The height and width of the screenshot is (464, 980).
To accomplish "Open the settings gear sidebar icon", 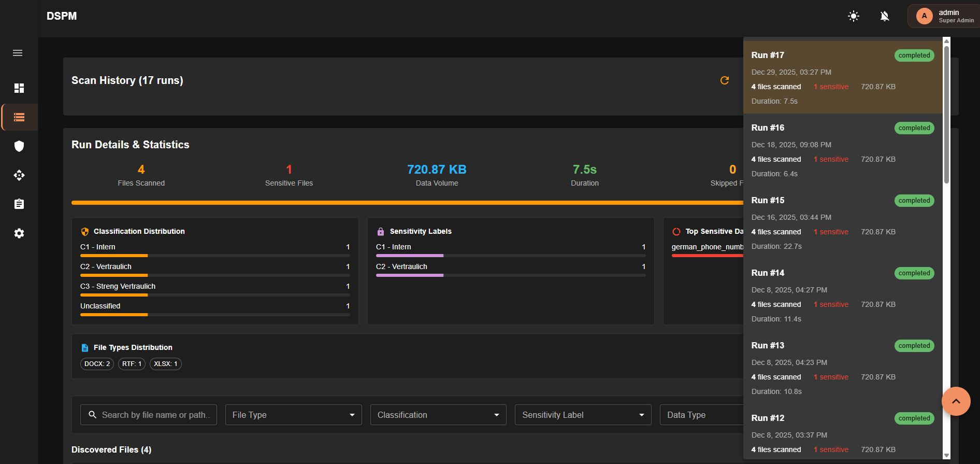I will (19, 233).
